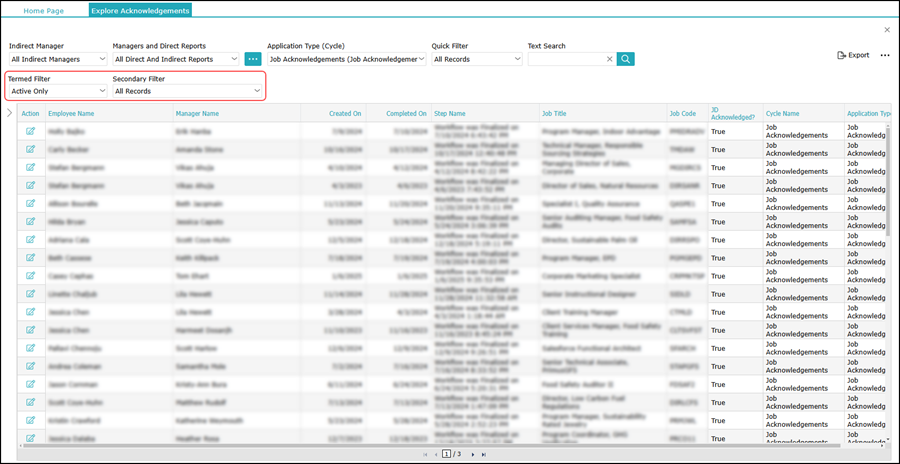Click the blue ellipsis button next to Managers
Image resolution: width=900 pixels, height=464 pixels.
pyautogui.click(x=253, y=59)
